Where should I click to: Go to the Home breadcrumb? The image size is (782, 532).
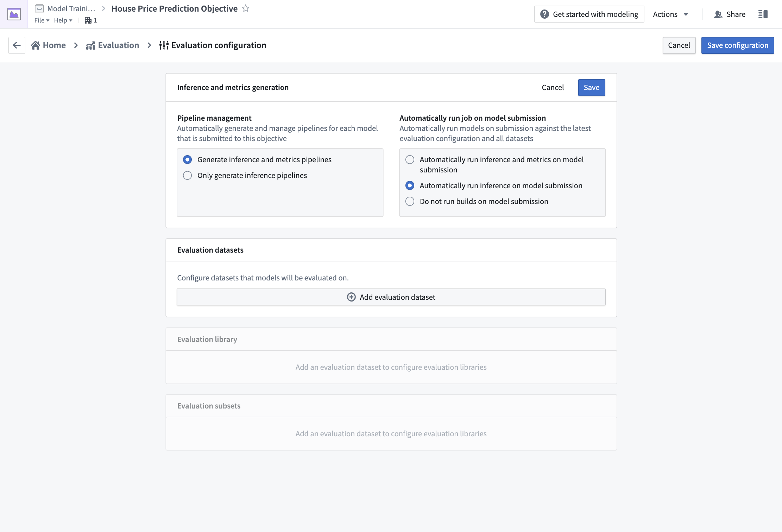tap(49, 45)
